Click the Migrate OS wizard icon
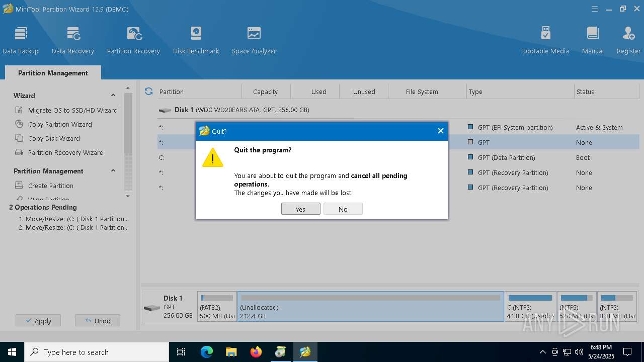The height and width of the screenshot is (362, 644). [x=19, y=110]
